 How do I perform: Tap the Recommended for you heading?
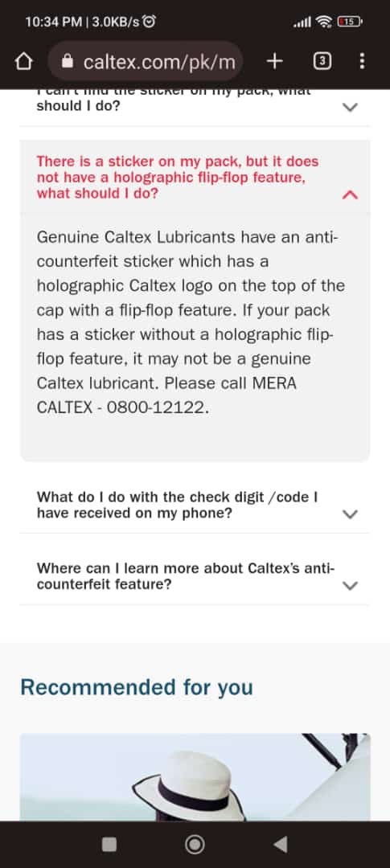tap(136, 687)
